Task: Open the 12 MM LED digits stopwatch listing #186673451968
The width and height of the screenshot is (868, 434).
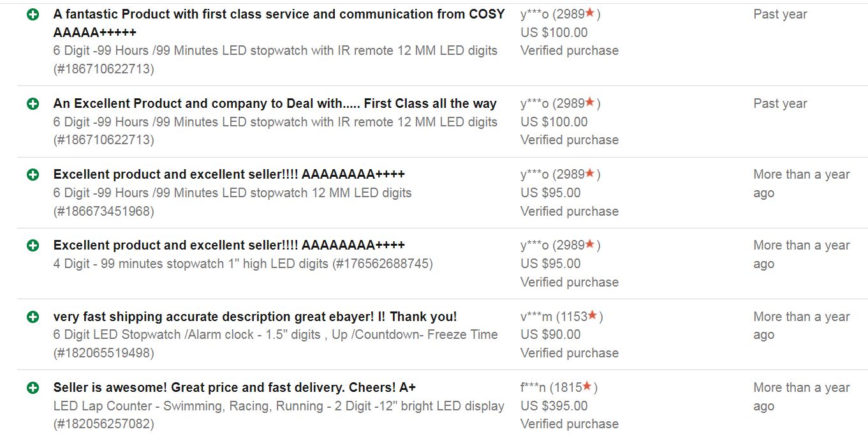Action: [232, 193]
